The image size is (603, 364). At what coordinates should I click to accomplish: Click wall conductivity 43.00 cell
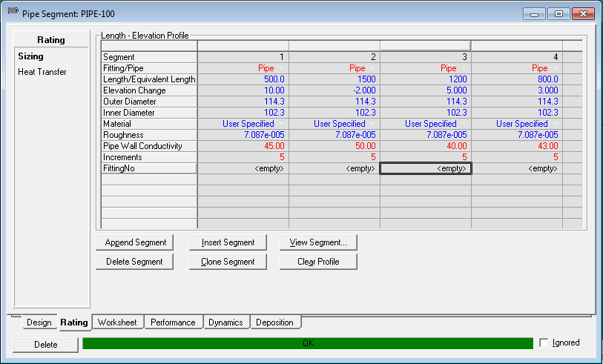[x=517, y=146]
